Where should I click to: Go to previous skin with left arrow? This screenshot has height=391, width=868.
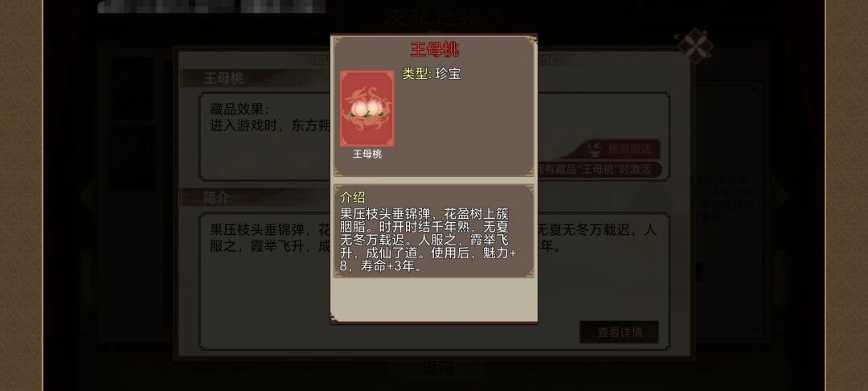[x=88, y=195]
